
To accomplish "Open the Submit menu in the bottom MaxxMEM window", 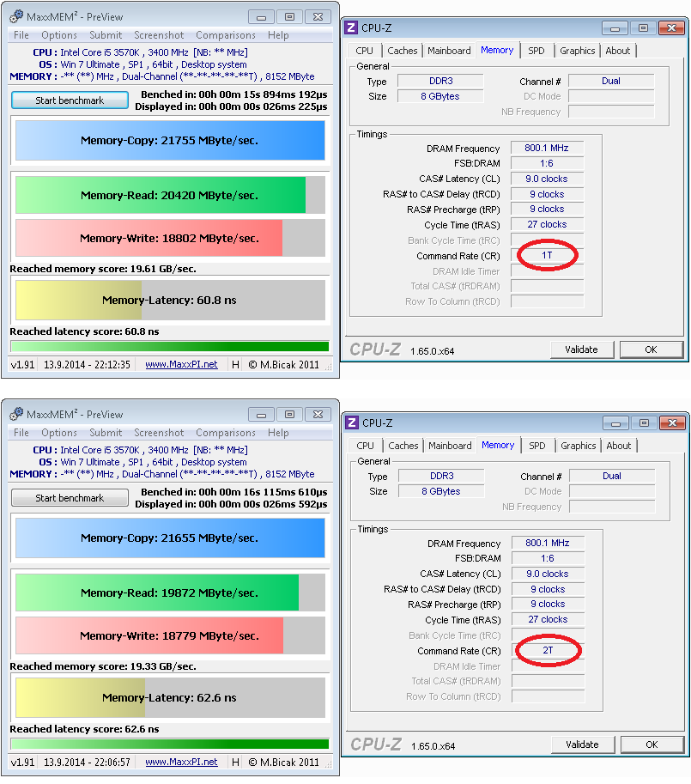I will [106, 433].
